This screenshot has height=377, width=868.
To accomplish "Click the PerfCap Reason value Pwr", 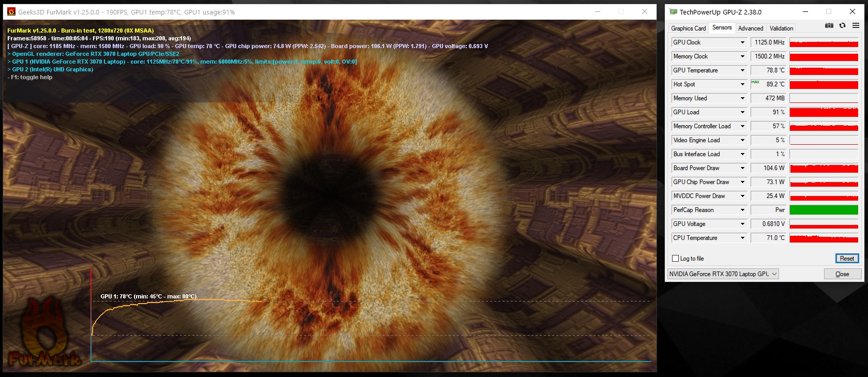I will coord(768,210).
